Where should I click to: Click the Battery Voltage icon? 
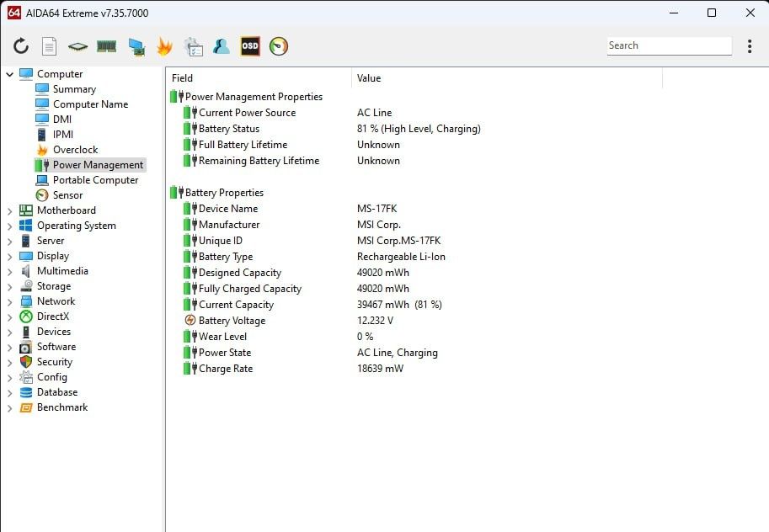click(x=190, y=320)
